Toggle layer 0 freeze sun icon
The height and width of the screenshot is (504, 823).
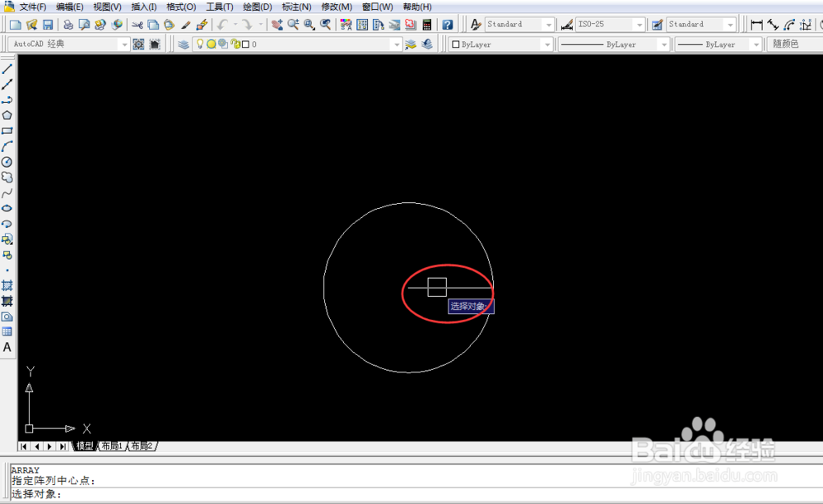click(211, 44)
